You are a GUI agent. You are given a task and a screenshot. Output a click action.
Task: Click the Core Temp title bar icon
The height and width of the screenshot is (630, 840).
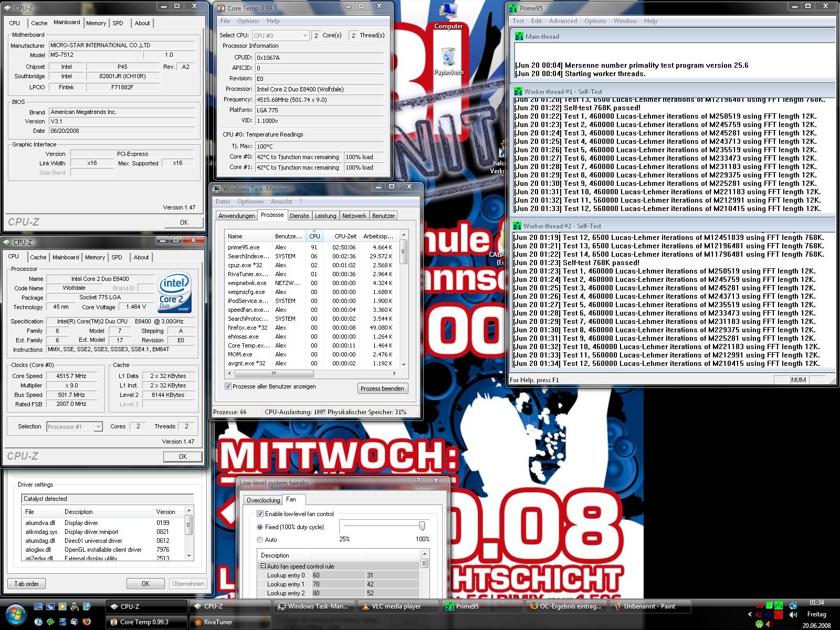tap(221, 8)
